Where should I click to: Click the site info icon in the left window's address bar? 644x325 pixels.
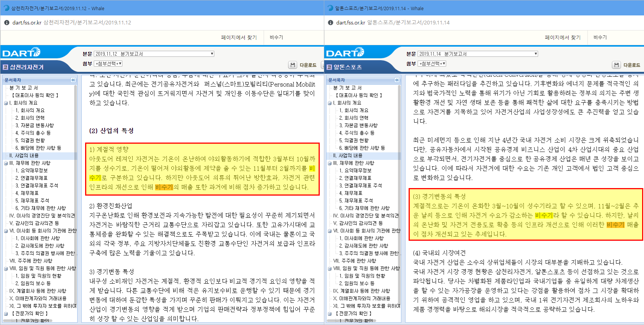[7, 23]
